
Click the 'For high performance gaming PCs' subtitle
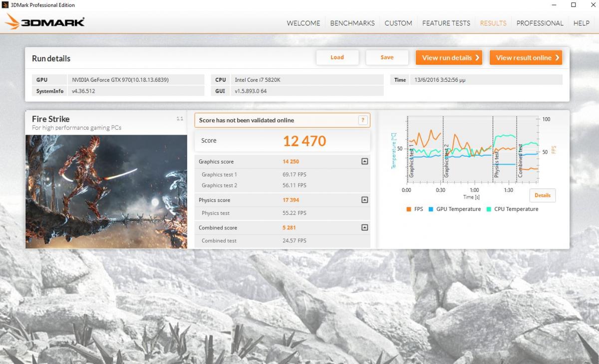(77, 128)
